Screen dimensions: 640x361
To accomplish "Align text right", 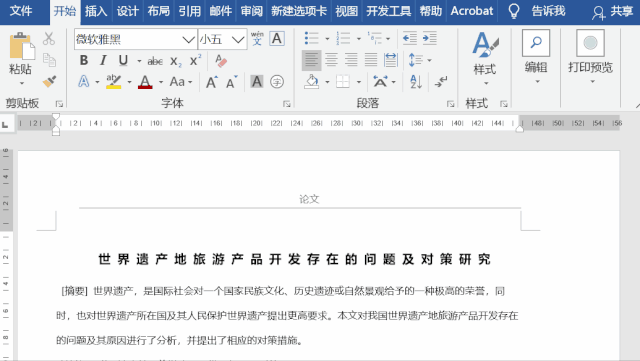I will point(351,60).
